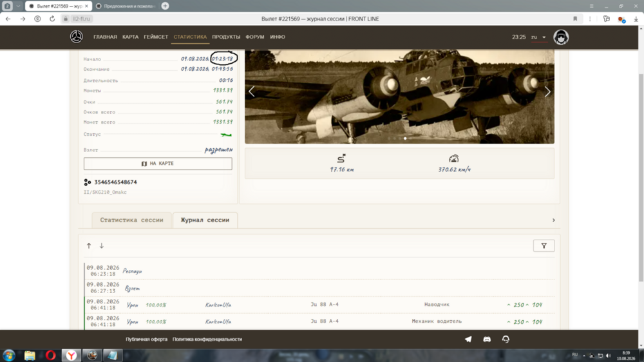
Task: Open the support headset icon in footer
Action: [506, 339]
